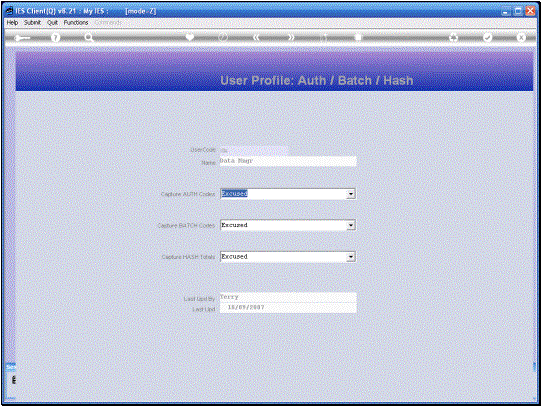Expand the Capture HASH Totals dropdown arrow

click(351, 257)
